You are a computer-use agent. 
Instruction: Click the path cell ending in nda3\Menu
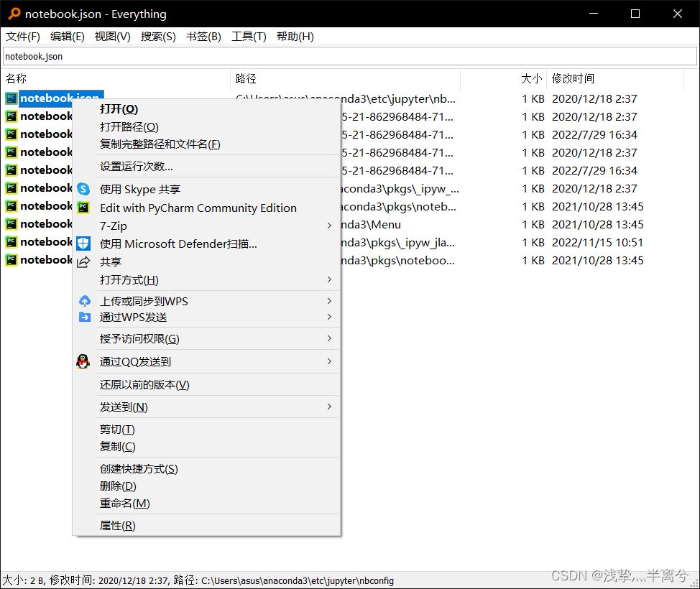tap(371, 224)
